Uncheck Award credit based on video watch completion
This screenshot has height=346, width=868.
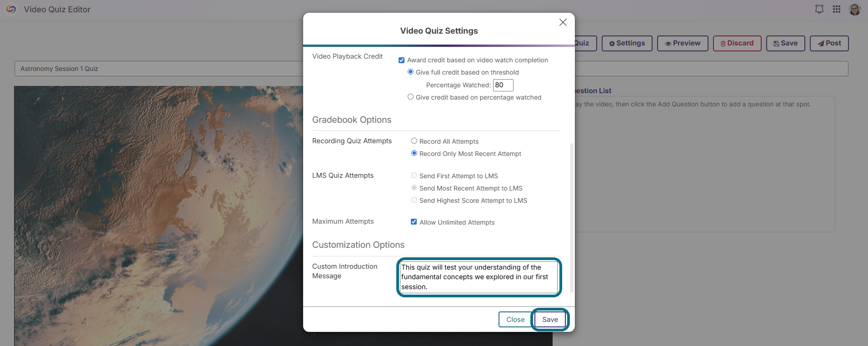click(x=401, y=60)
